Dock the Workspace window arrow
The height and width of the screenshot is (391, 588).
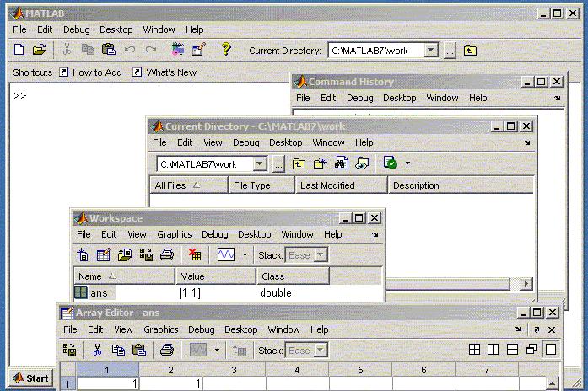[x=375, y=234]
